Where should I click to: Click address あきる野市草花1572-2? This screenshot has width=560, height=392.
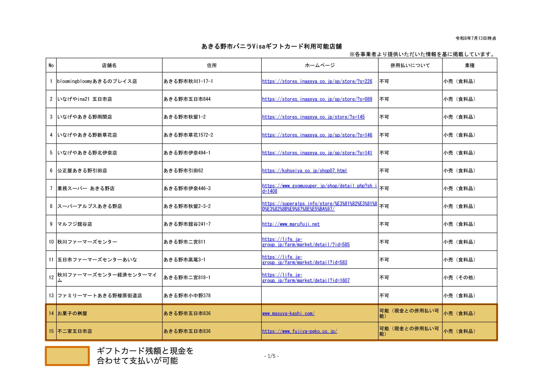point(188,135)
